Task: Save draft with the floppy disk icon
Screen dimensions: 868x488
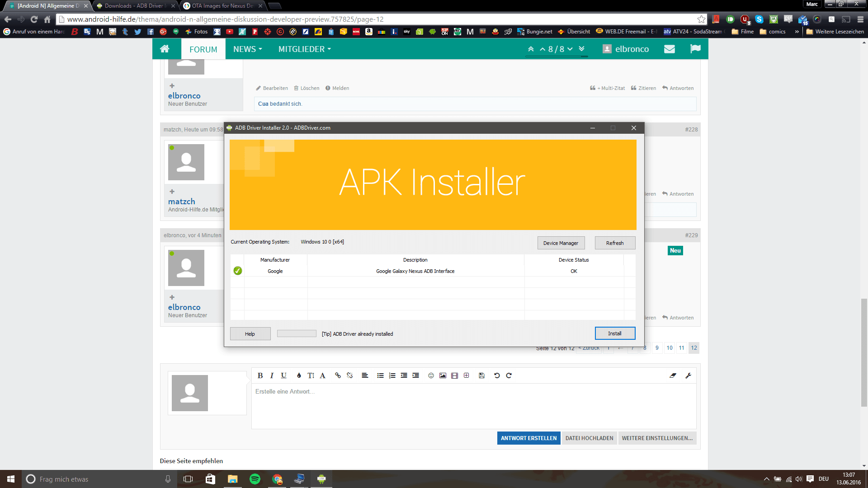Action: click(x=481, y=375)
